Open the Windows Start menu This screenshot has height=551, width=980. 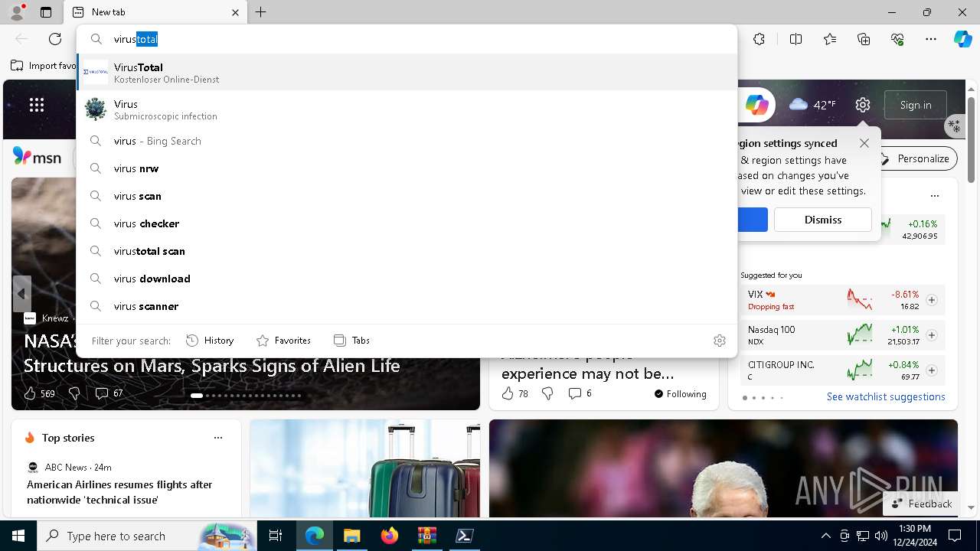18,536
